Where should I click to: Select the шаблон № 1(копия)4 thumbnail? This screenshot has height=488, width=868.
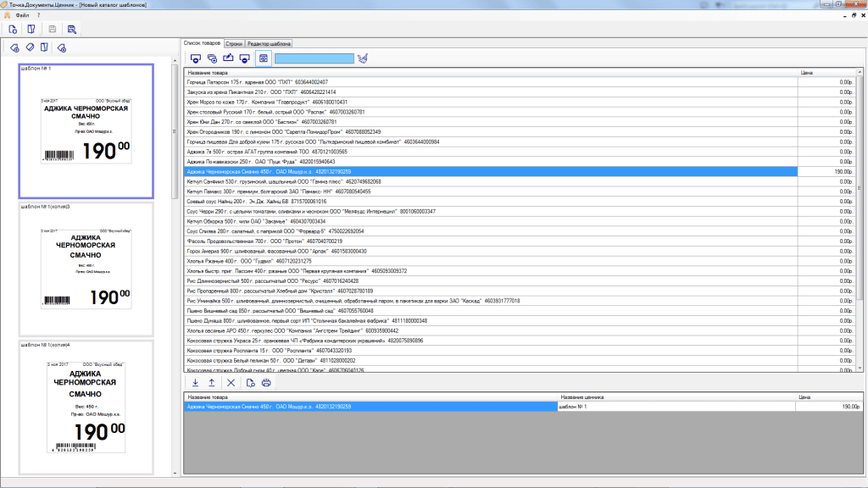point(86,408)
